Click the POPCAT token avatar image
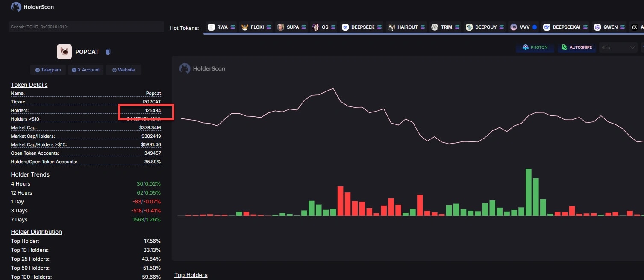Screen dimensions: 644x280 coord(64,52)
